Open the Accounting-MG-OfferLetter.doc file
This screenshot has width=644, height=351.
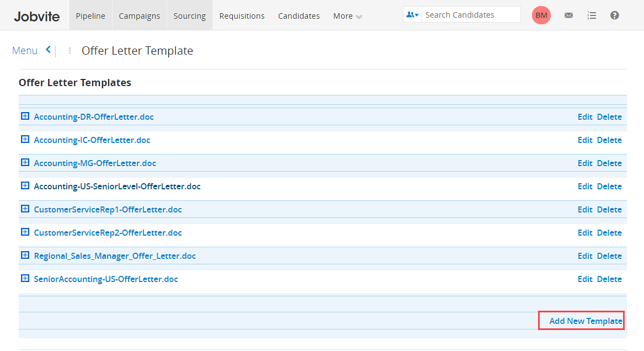click(95, 163)
